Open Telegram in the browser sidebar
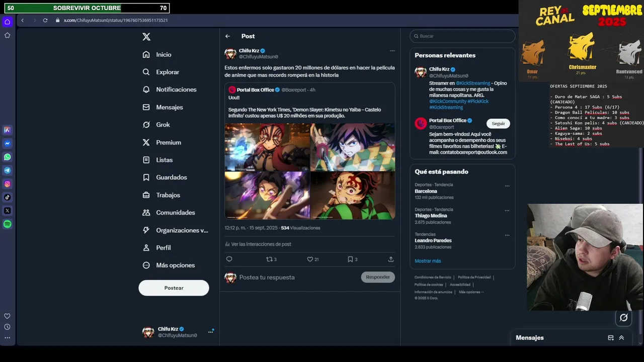The height and width of the screenshot is (362, 644). (7, 170)
